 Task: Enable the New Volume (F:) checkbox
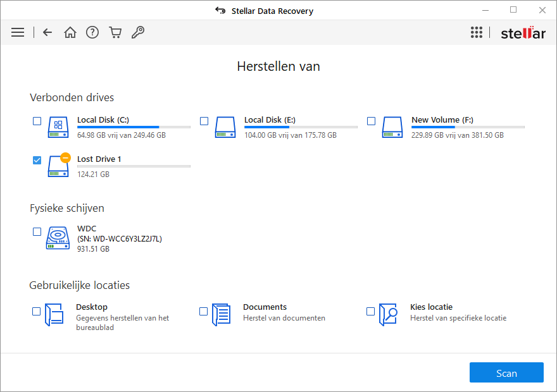point(371,121)
